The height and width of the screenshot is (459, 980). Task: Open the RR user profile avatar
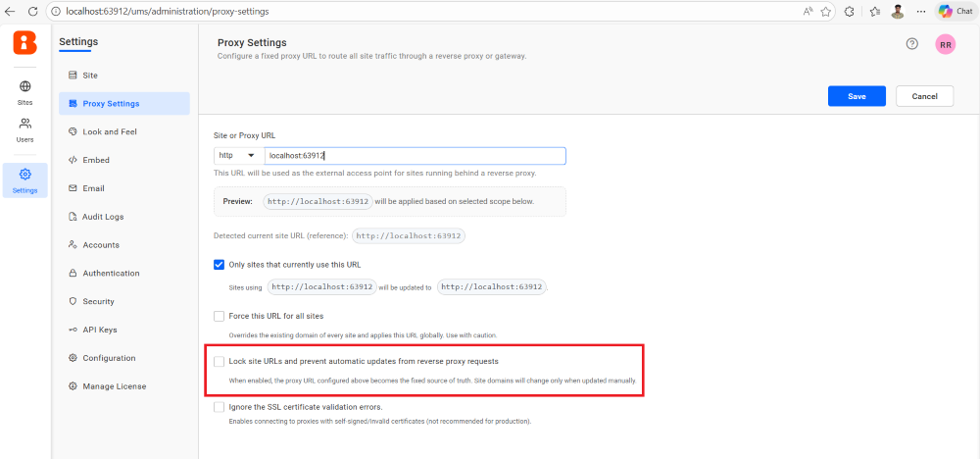tap(945, 44)
